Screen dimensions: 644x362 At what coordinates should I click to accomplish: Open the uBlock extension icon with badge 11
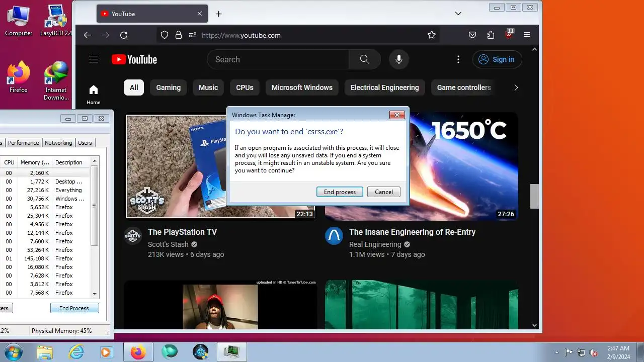509,35
